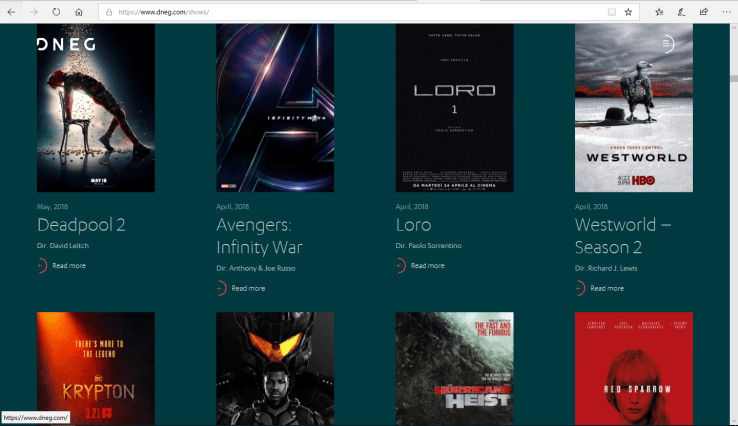Share this page using the share icon

coord(703,12)
